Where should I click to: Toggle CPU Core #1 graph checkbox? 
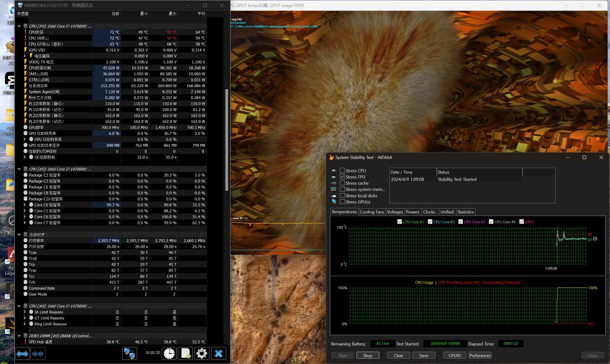tap(399, 222)
